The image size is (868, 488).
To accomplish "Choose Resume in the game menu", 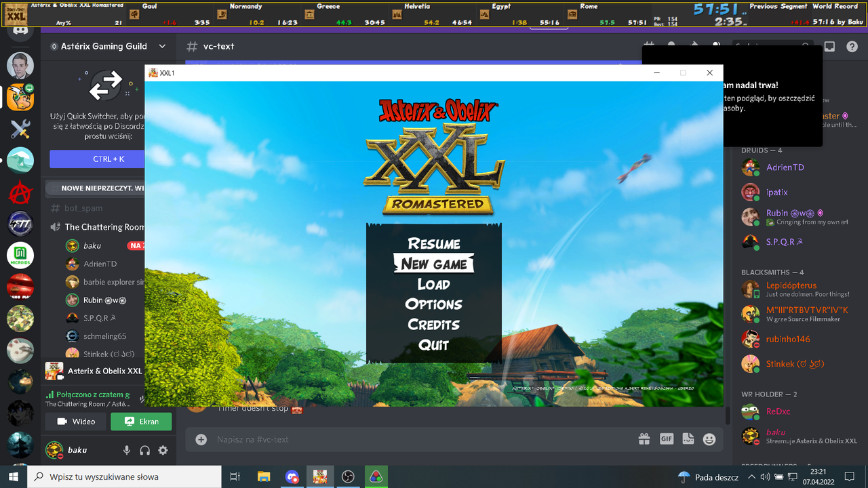I will pyautogui.click(x=434, y=244).
